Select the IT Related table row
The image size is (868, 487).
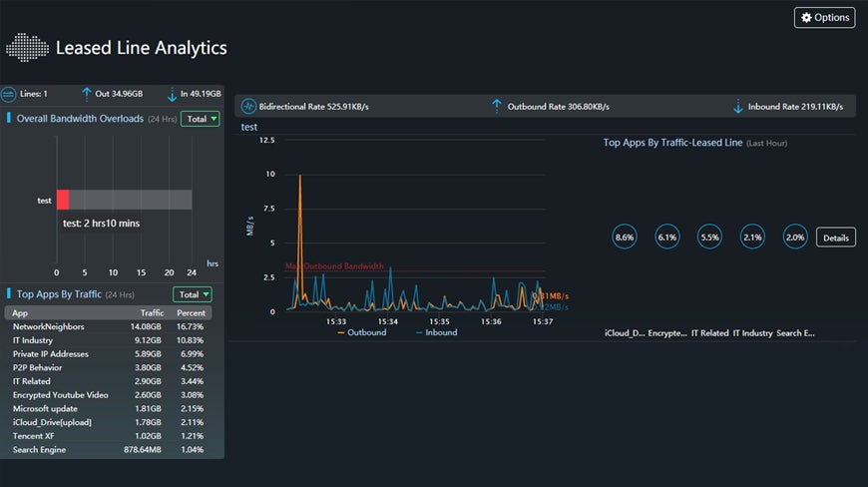[108, 381]
